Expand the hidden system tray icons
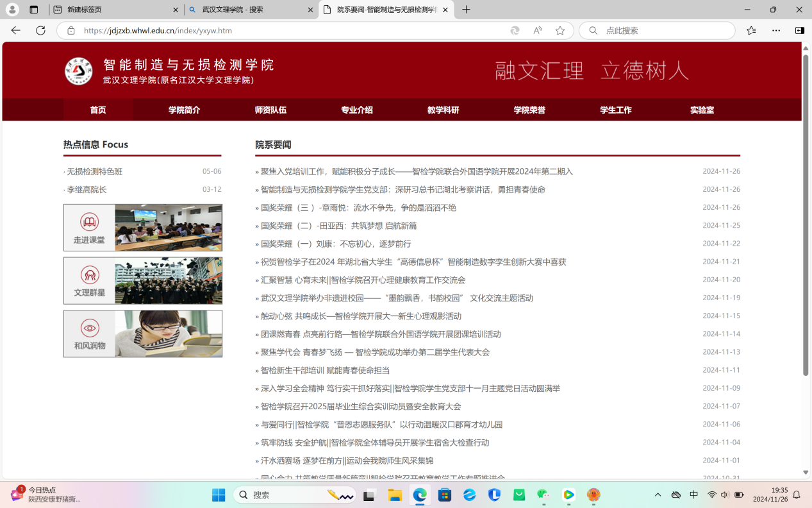Viewport: 812px width, 508px height. (x=658, y=495)
